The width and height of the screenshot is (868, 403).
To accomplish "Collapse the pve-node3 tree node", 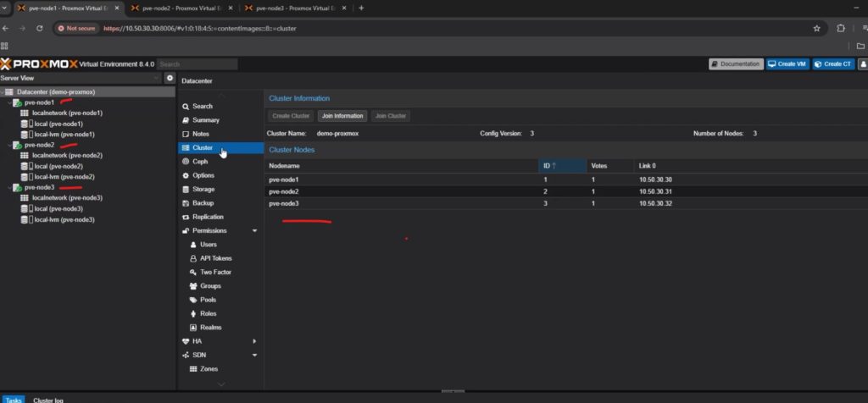I will (9, 188).
